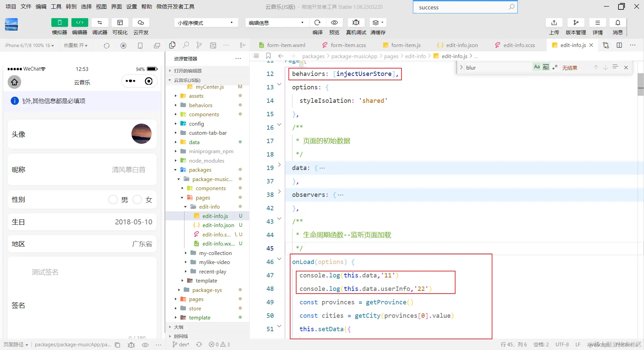This screenshot has width=644, height=350.
Task: Open the 文件 menu
Action: click(26, 6)
